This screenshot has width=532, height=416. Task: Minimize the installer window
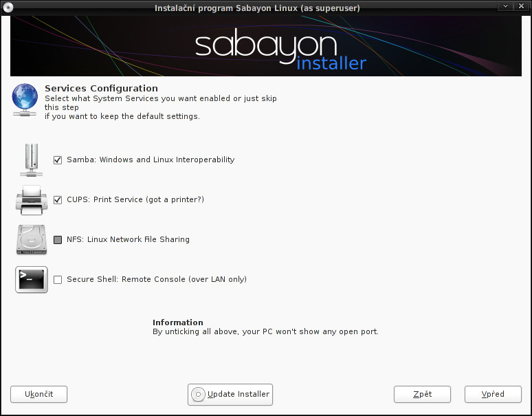(x=505, y=7)
